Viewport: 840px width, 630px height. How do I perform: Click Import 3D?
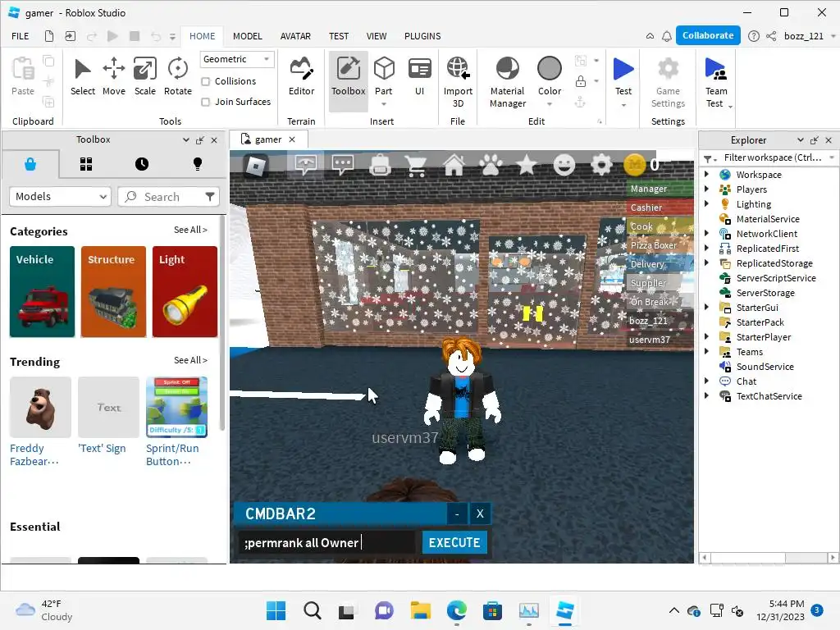coord(458,82)
